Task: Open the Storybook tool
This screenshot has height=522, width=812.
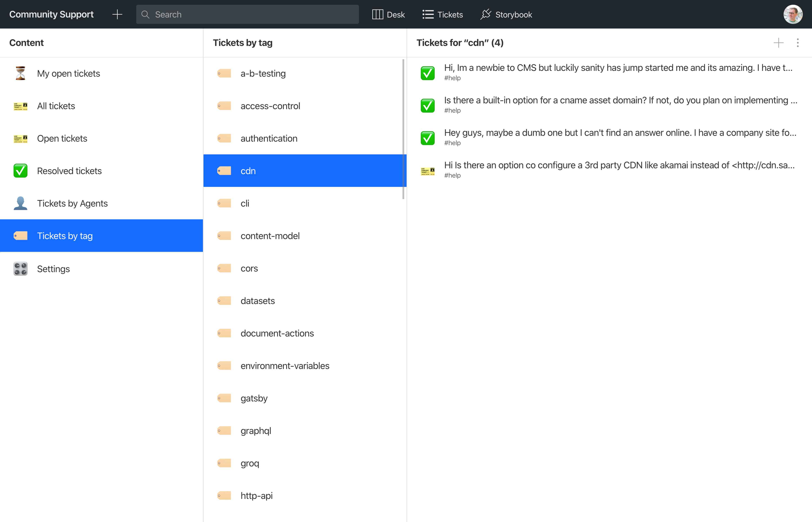Action: (x=506, y=14)
